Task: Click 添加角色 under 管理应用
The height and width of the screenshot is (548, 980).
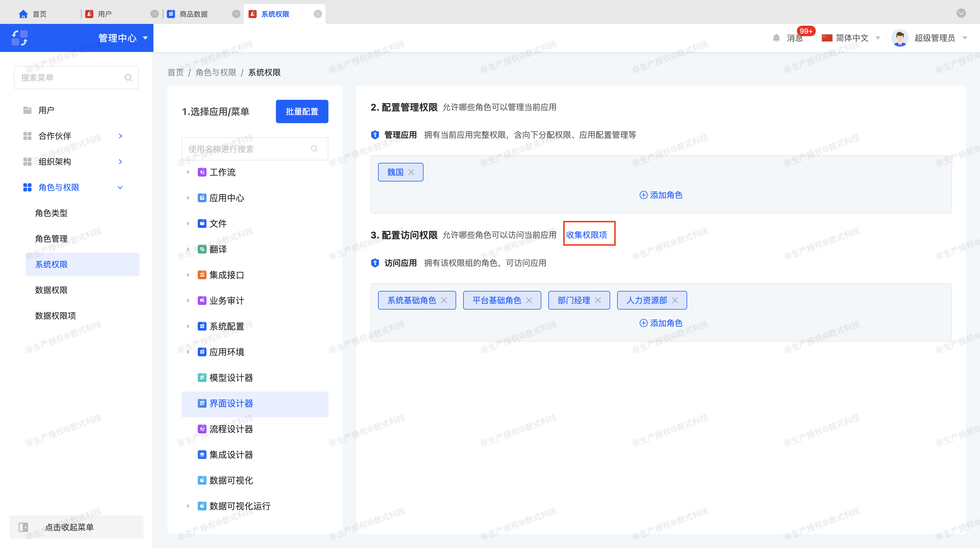Action: click(x=661, y=195)
